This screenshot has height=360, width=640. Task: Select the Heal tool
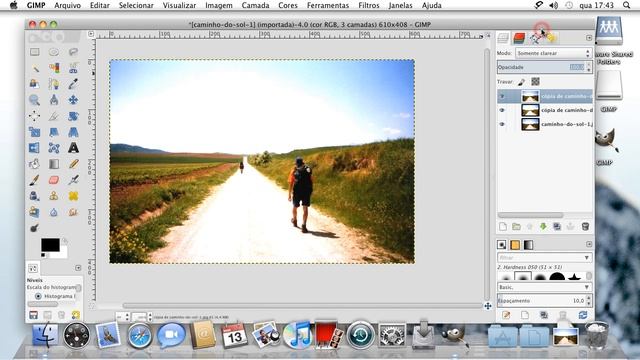coord(73,196)
